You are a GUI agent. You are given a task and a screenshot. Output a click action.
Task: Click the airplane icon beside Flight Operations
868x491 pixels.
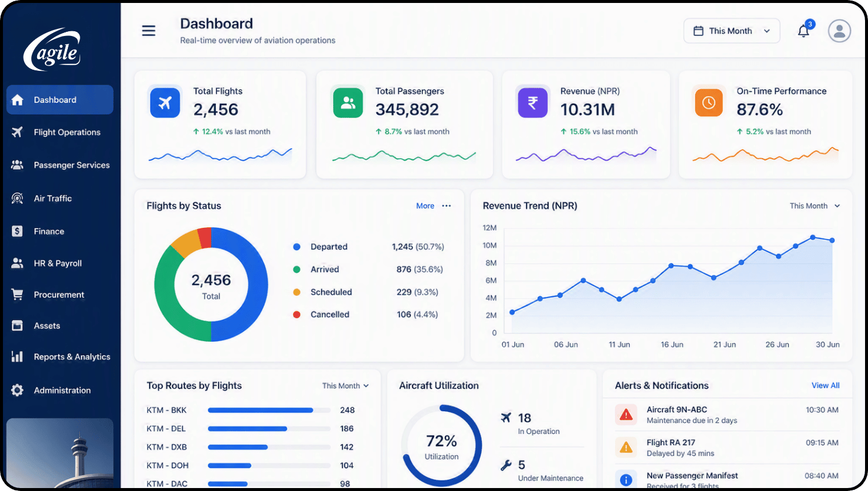click(x=18, y=132)
